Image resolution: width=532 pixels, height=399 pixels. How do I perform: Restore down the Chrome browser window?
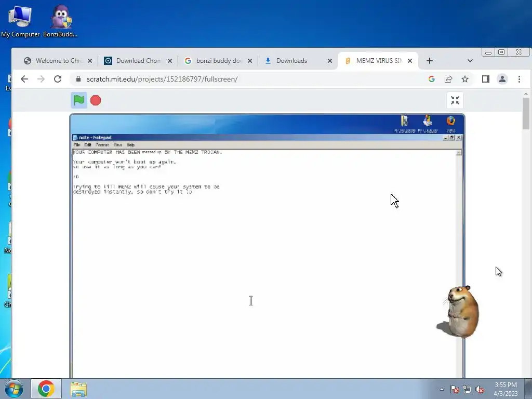pos(501,52)
